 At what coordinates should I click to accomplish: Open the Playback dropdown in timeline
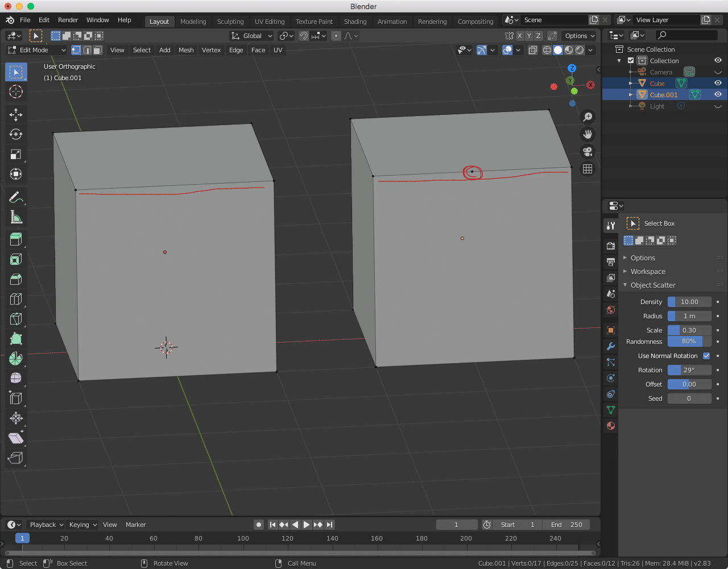click(47, 525)
